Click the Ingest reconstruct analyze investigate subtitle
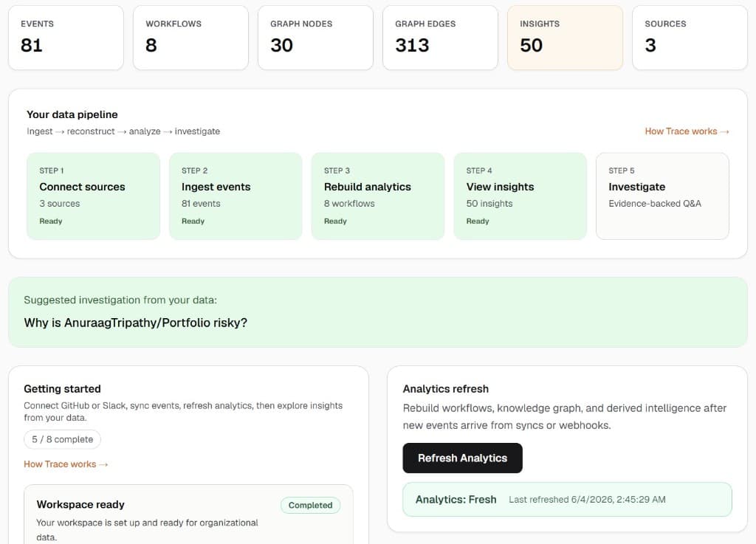Screen dimensions: 756x544 point(123,131)
